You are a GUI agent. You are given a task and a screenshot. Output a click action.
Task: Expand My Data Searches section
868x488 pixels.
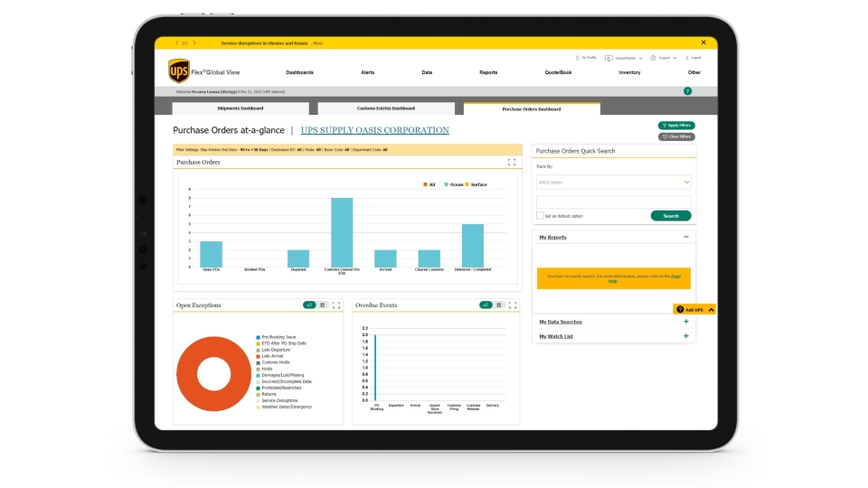(686, 322)
